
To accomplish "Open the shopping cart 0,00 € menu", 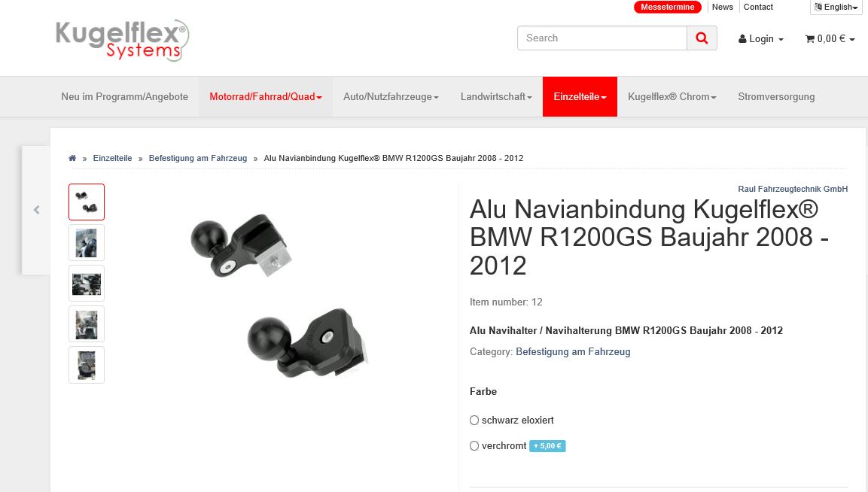I will click(830, 38).
